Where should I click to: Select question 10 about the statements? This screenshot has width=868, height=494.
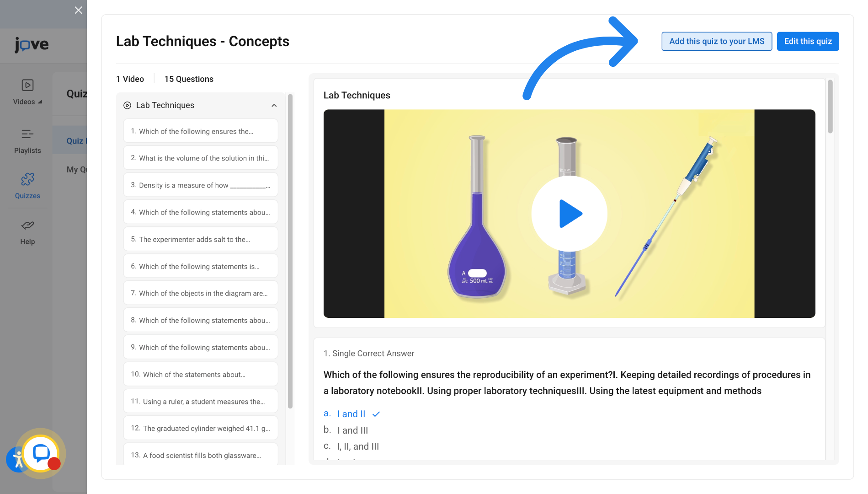click(x=201, y=374)
